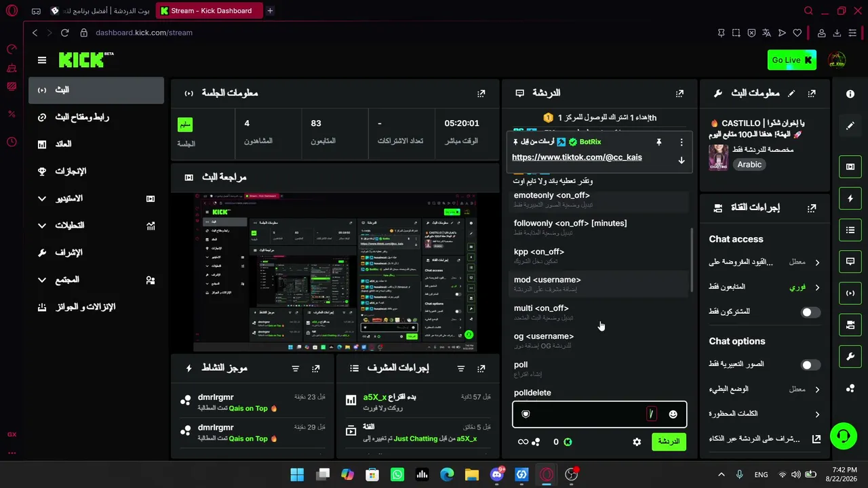The height and width of the screenshot is (488, 868).
Task: Toggle الصور التعبيرية فقط emote-only switch
Action: tap(810, 365)
